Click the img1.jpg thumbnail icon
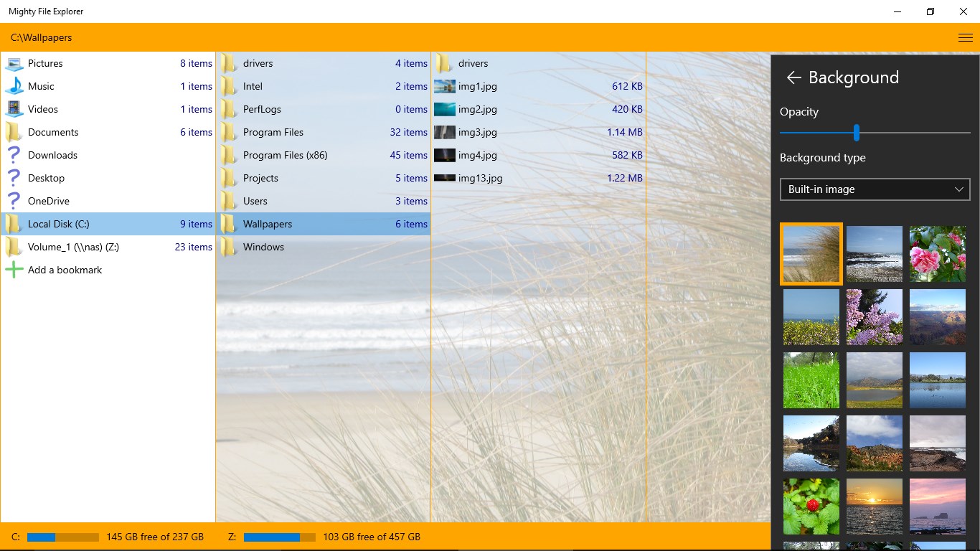 tap(445, 86)
